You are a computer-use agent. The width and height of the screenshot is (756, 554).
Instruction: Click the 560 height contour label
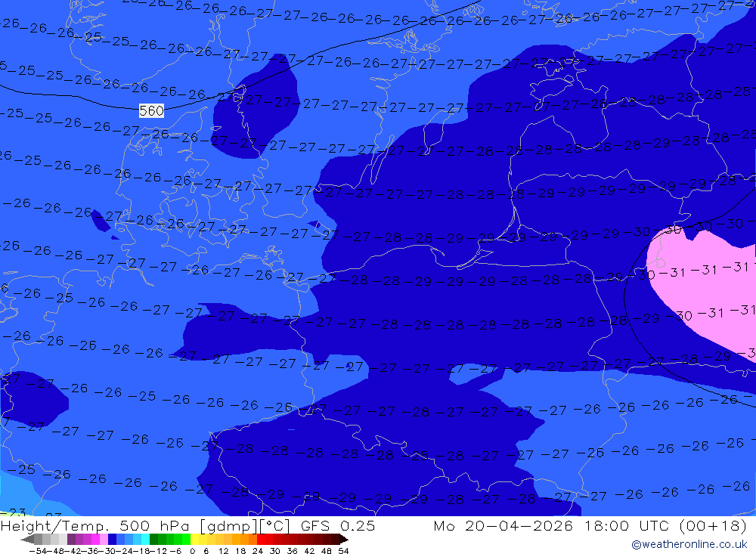tap(151, 111)
